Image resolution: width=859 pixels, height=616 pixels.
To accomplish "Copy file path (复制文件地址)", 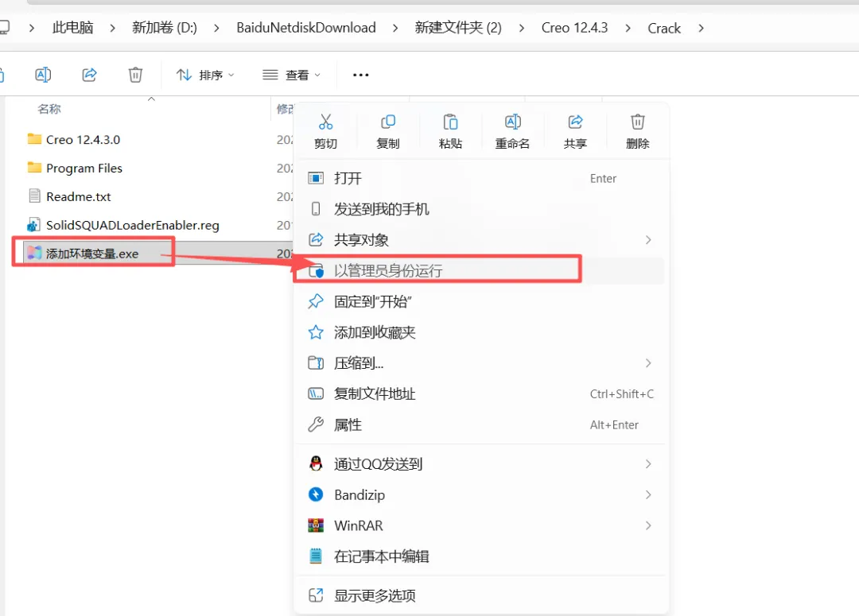I will coord(481,393).
